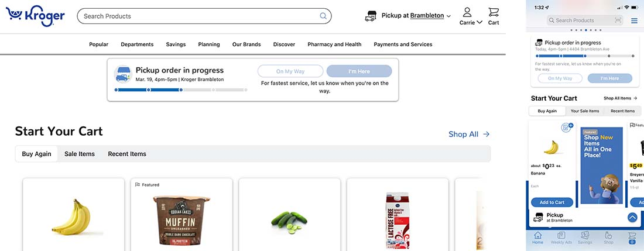Expand the mobile Pickup panel with up chevron
The height and width of the screenshot is (251, 644).
pyautogui.click(x=632, y=218)
